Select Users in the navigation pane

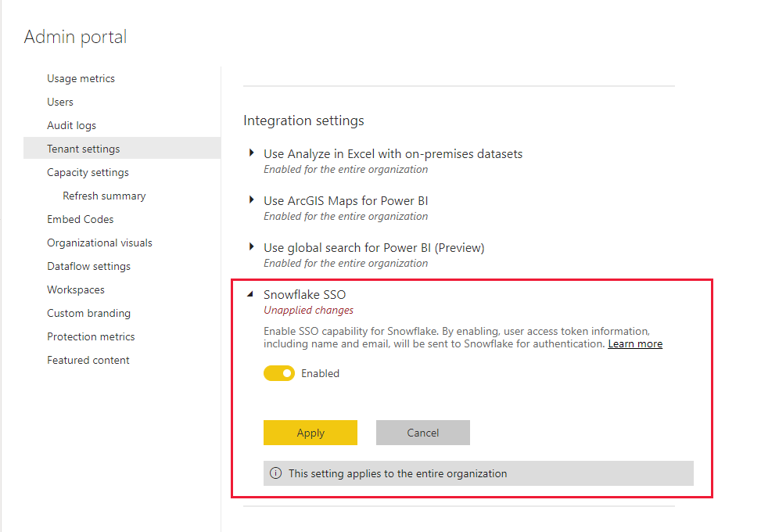(x=60, y=102)
